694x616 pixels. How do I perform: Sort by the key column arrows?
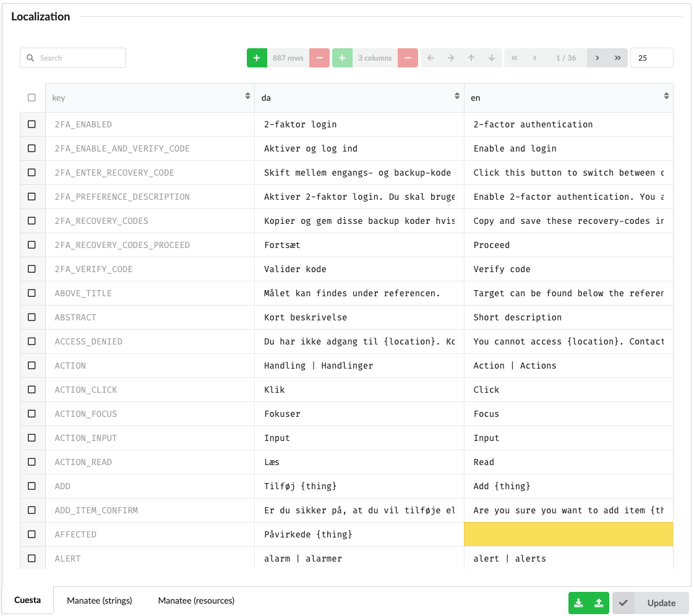[247, 96]
